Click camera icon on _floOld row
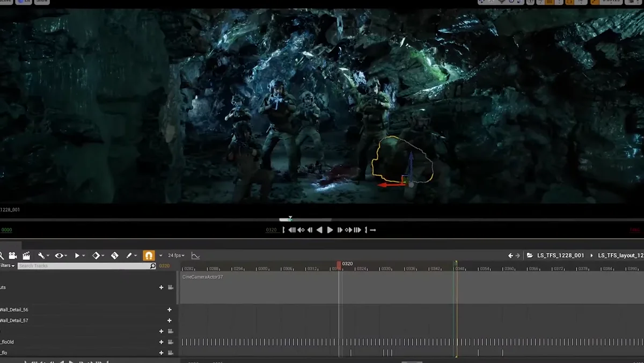This screenshot has width=644, height=363. [171, 342]
